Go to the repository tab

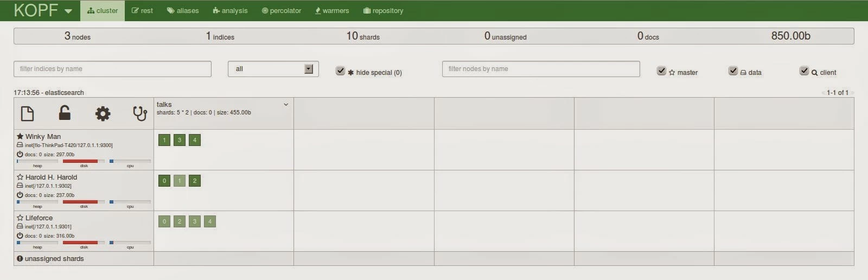point(383,10)
